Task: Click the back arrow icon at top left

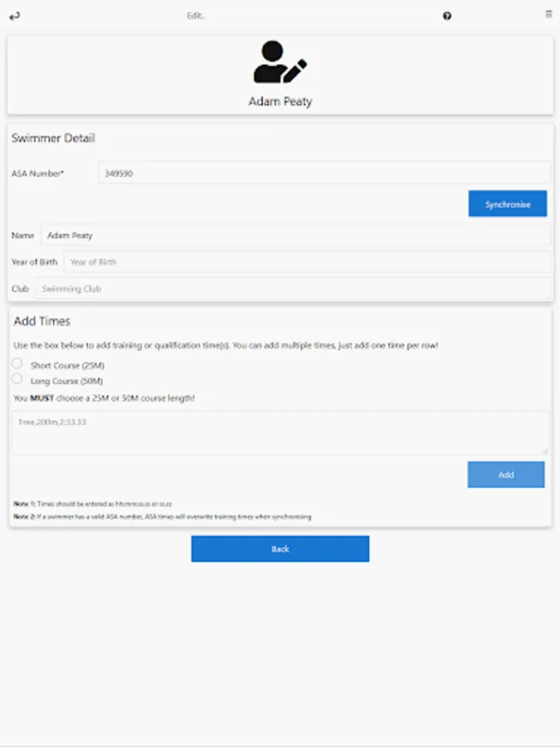Action: click(x=15, y=17)
